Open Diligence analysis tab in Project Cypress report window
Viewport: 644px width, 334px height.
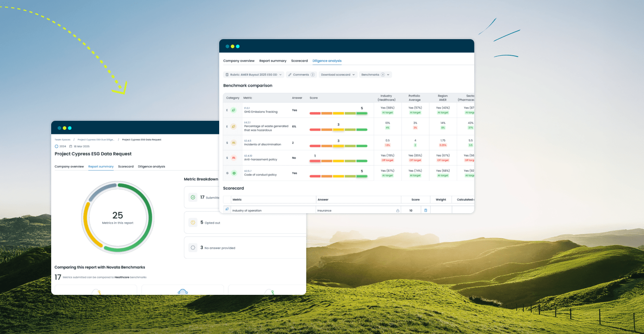(x=152, y=167)
